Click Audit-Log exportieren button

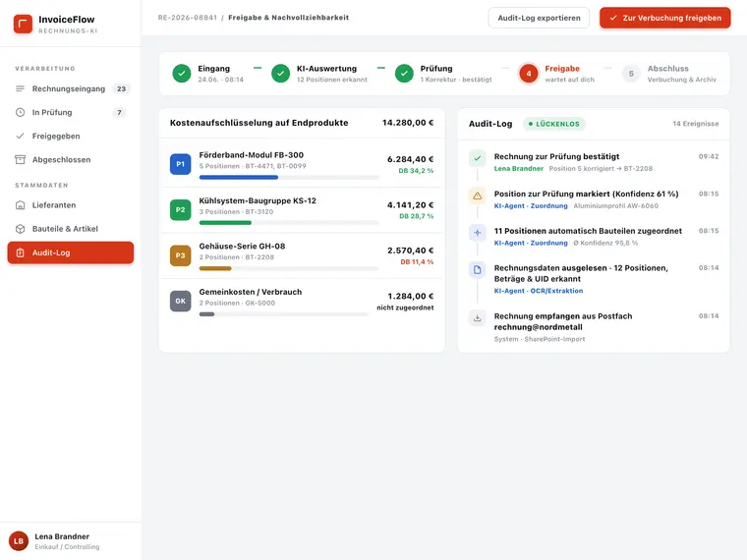(539, 18)
